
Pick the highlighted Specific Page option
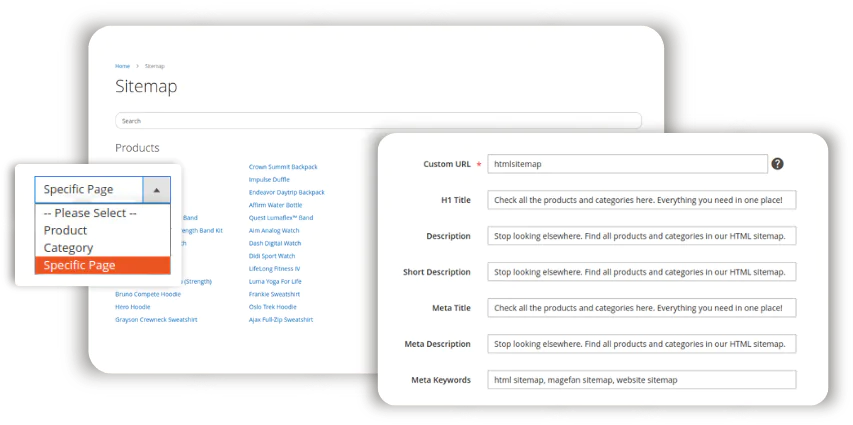pyautogui.click(x=102, y=265)
